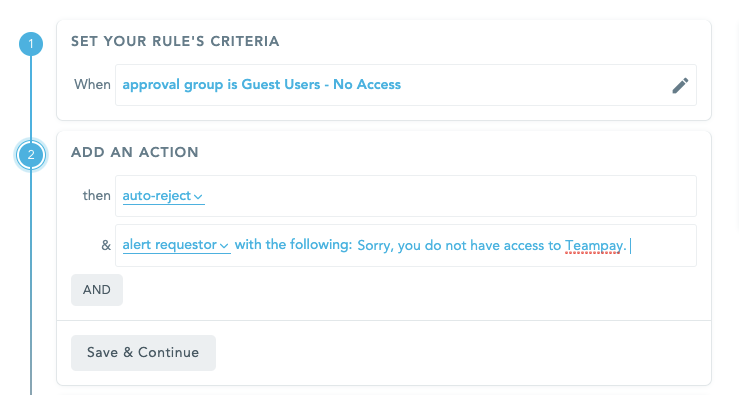
Task: Select the step 2 circle marker
Action: tap(31, 155)
